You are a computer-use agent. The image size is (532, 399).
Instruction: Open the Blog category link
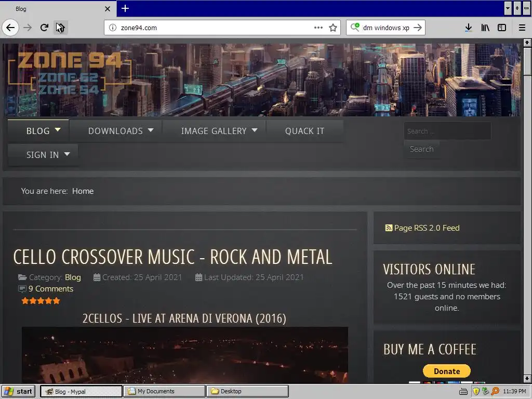coord(73,277)
